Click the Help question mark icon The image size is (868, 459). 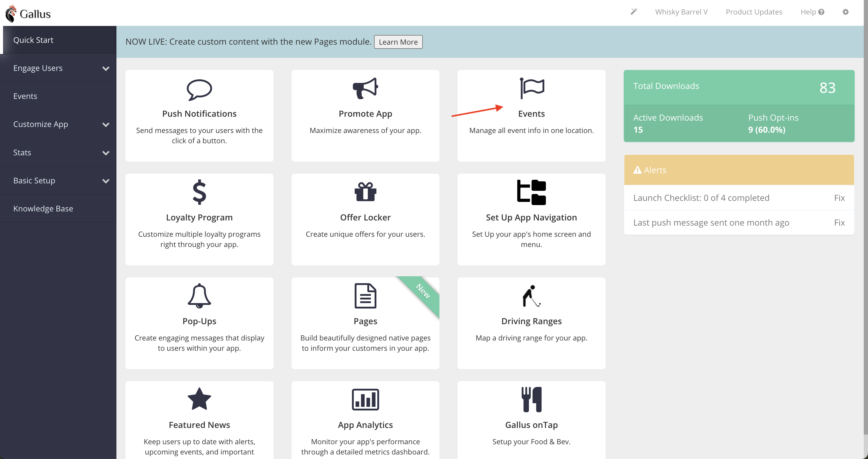click(821, 12)
